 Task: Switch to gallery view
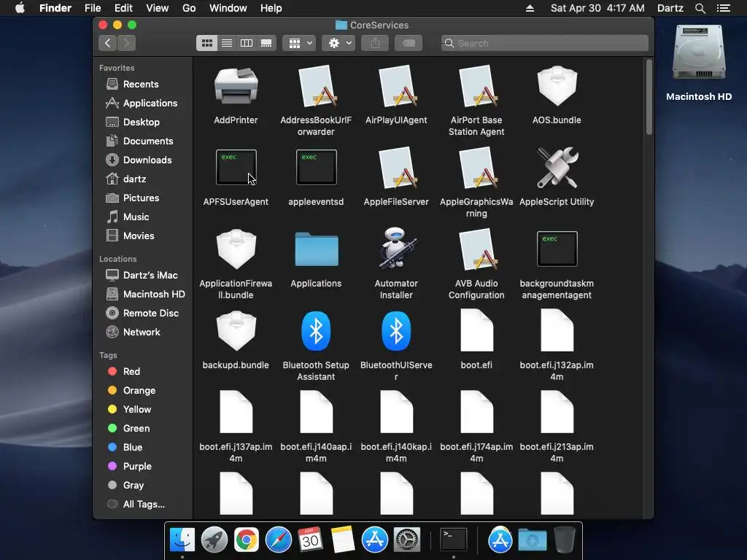coord(266,43)
